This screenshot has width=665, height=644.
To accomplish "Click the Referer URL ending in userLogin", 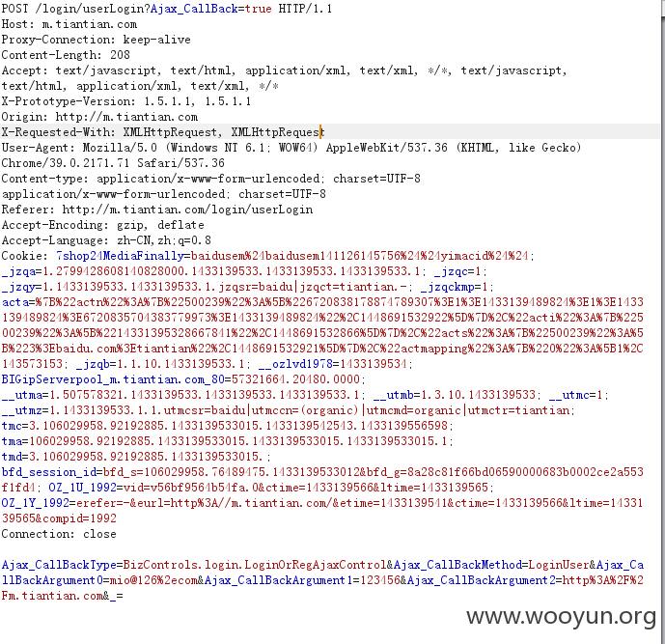I will (187, 210).
